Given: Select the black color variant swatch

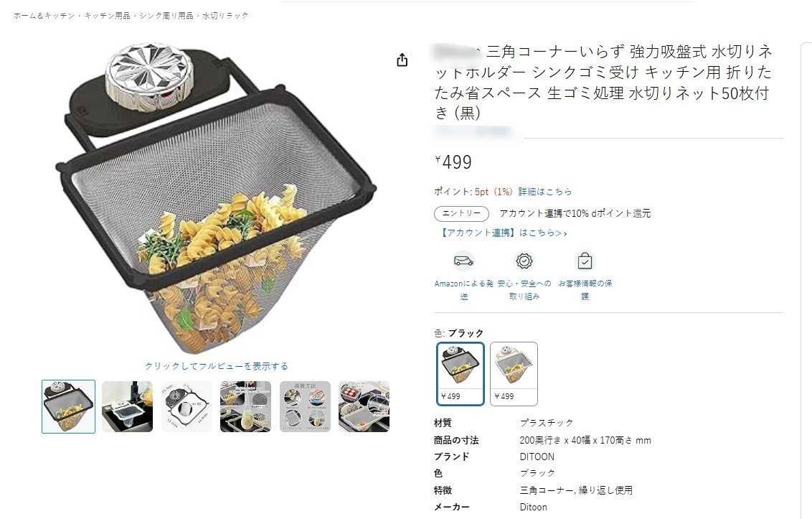Looking at the screenshot, I should tap(461, 374).
